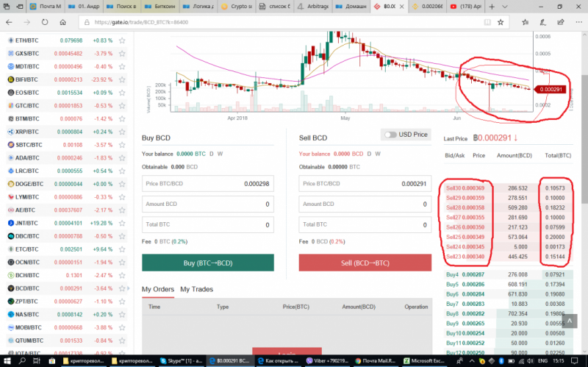Open Task View icon
This screenshot has height=367, width=588.
pos(36,360)
